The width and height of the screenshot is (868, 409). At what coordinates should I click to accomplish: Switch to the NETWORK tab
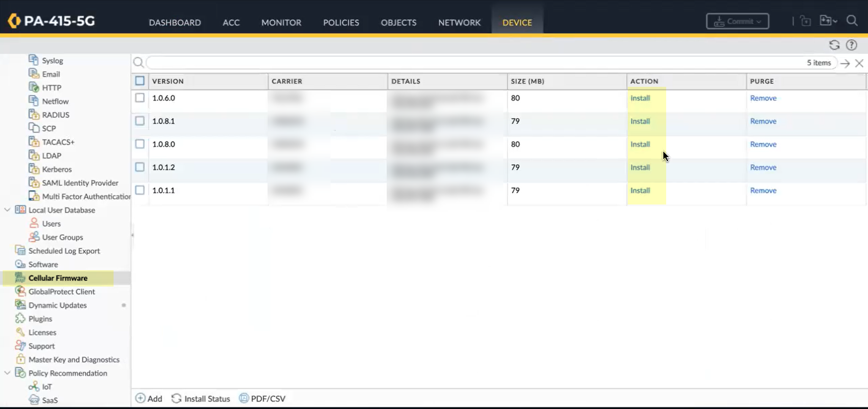point(459,23)
